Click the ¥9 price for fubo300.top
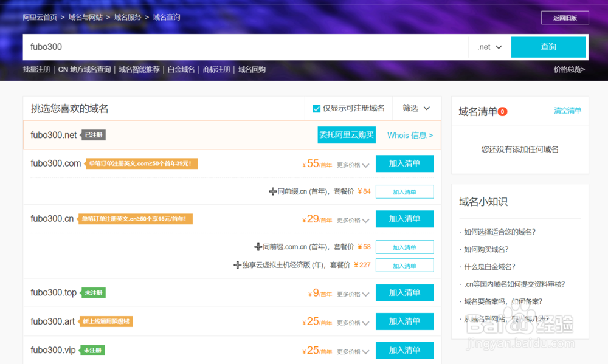Image resolution: width=608 pixels, height=364 pixels. point(320,293)
